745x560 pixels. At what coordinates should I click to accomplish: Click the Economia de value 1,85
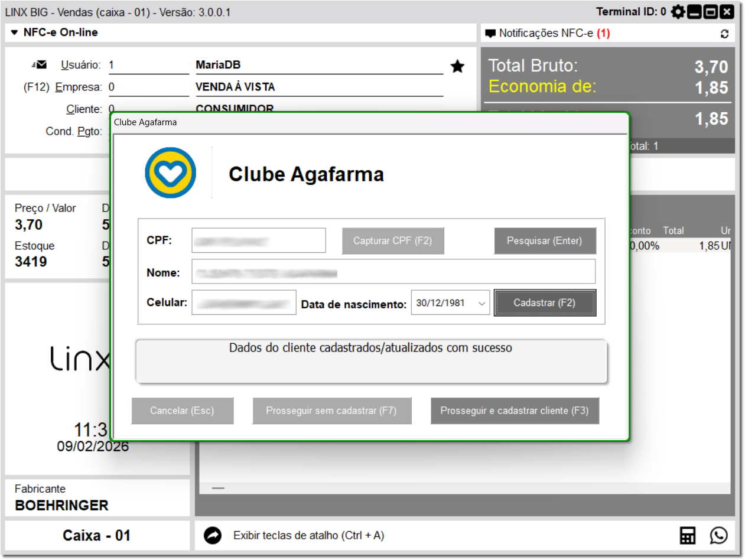click(711, 88)
